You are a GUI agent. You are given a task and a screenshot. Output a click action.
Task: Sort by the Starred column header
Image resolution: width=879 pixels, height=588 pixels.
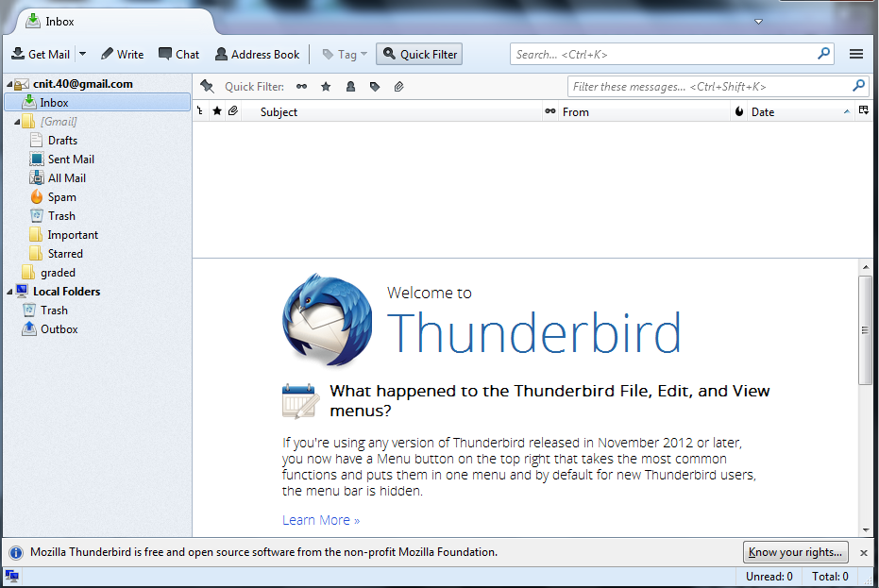point(217,111)
